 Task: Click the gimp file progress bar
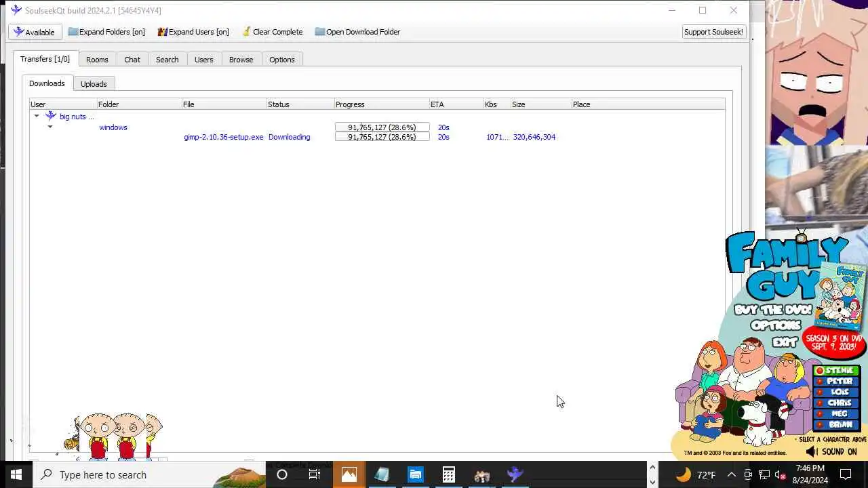[382, 137]
